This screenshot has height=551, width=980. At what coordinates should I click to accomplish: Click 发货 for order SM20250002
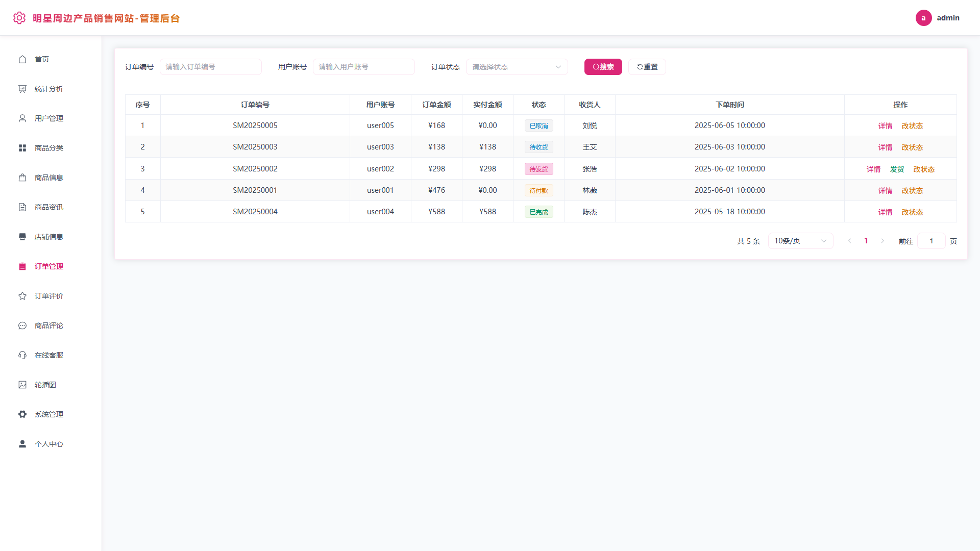click(897, 169)
